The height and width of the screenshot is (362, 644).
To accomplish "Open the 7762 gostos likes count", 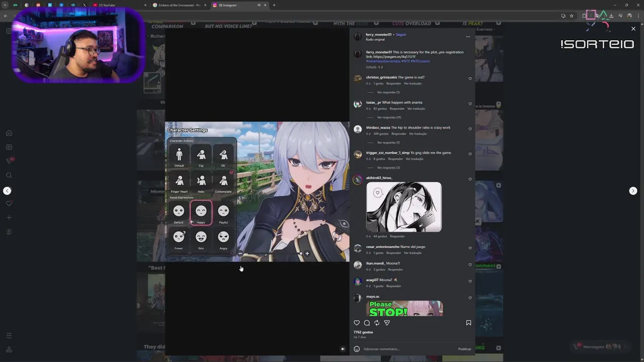I will tap(363, 332).
